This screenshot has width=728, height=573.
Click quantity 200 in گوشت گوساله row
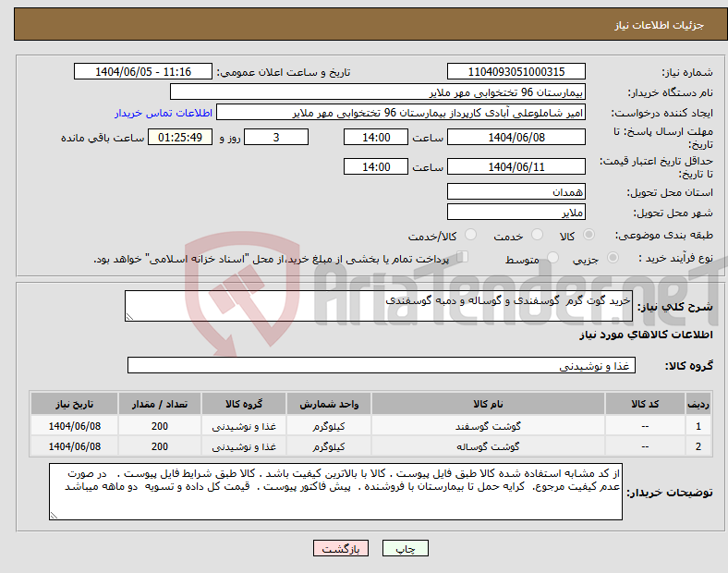tap(159, 446)
